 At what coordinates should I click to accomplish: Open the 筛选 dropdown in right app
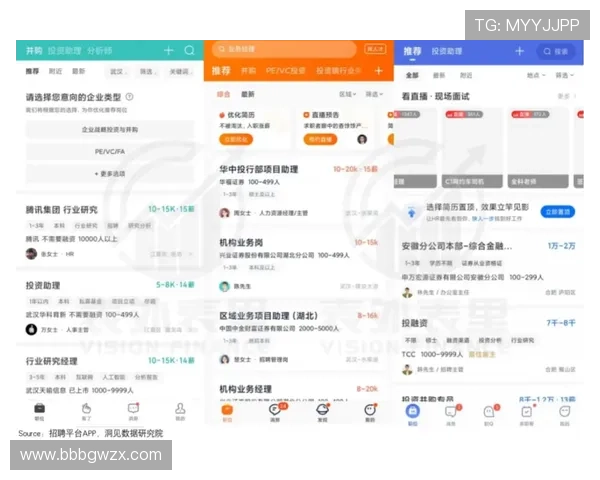[565, 75]
